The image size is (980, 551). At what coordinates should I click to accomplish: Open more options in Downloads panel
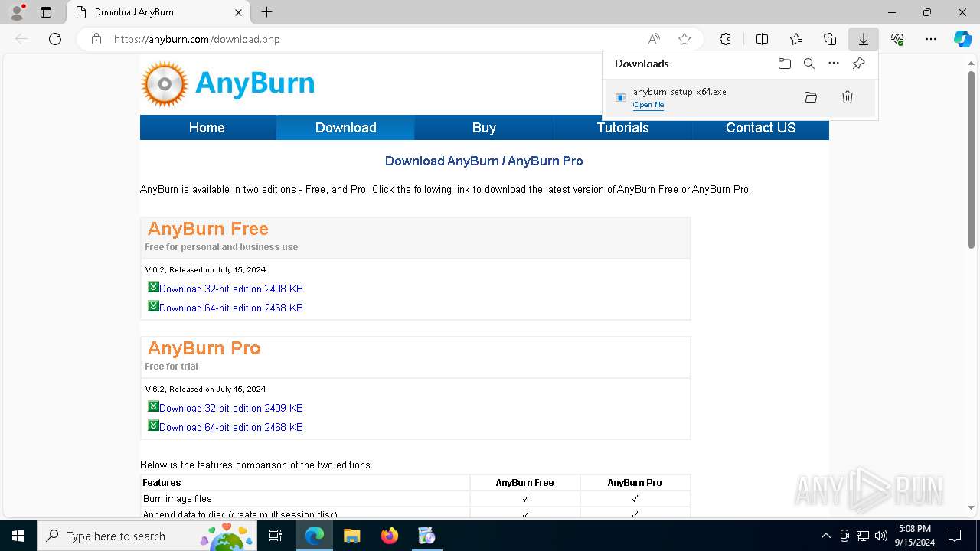[x=834, y=64]
